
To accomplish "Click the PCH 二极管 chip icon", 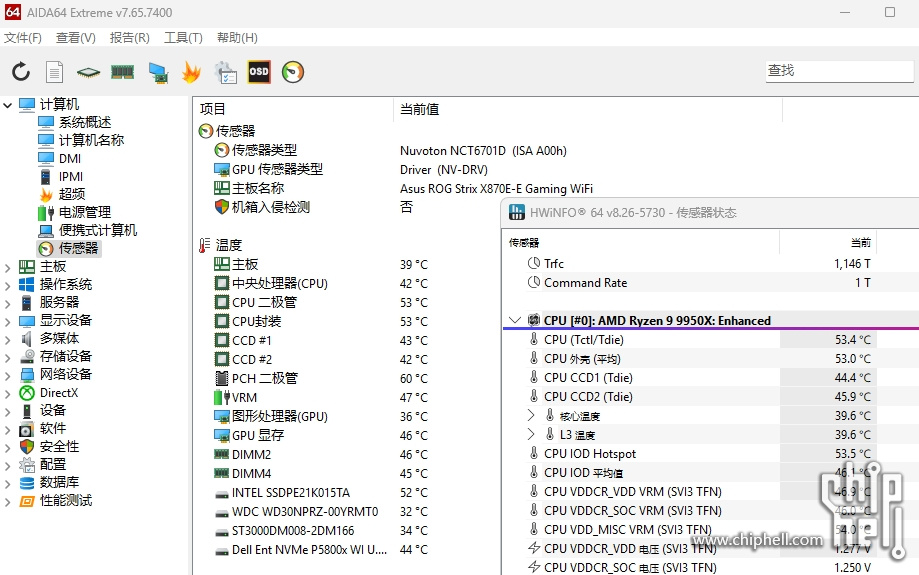I will click(x=222, y=379).
